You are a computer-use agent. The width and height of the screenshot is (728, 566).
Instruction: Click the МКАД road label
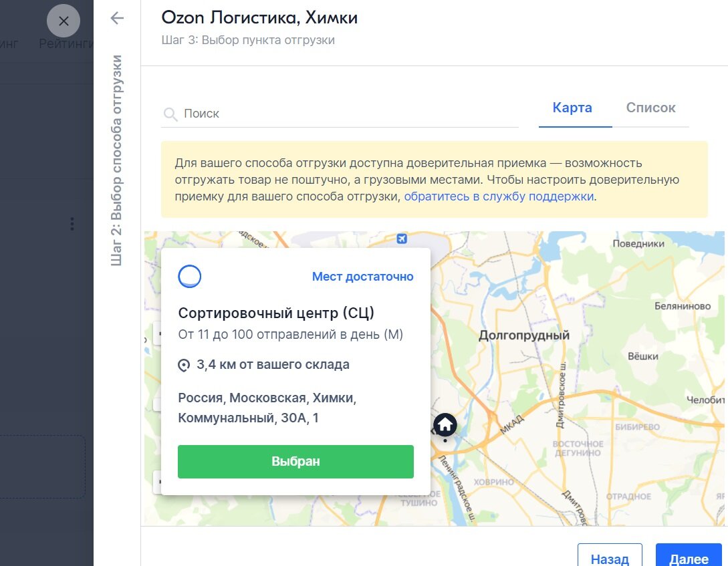click(x=512, y=425)
